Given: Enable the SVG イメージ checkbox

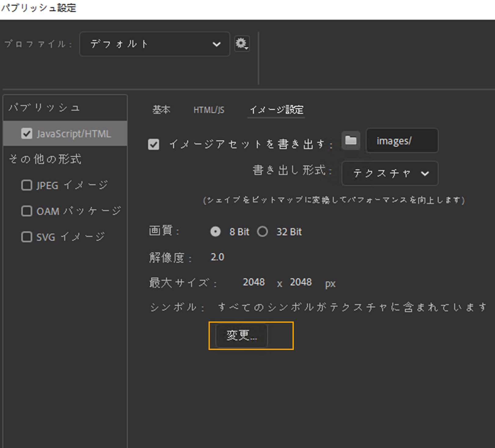Looking at the screenshot, I should (27, 237).
